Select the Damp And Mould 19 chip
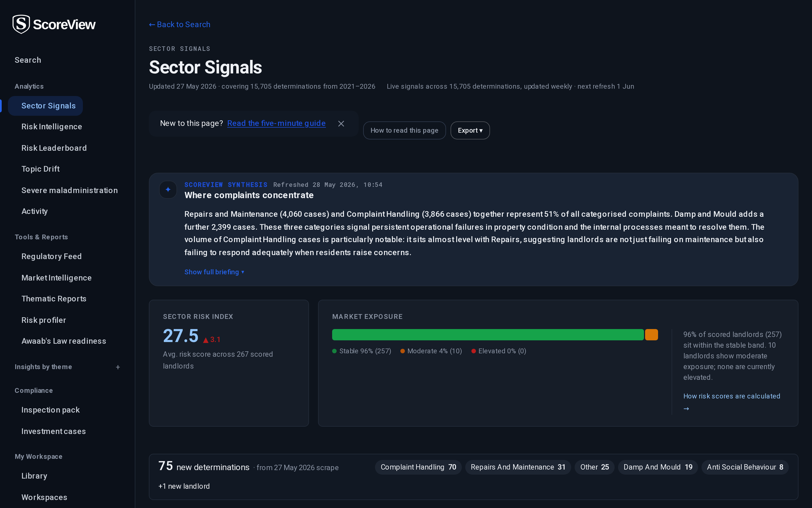812x508 pixels. pyautogui.click(x=658, y=467)
